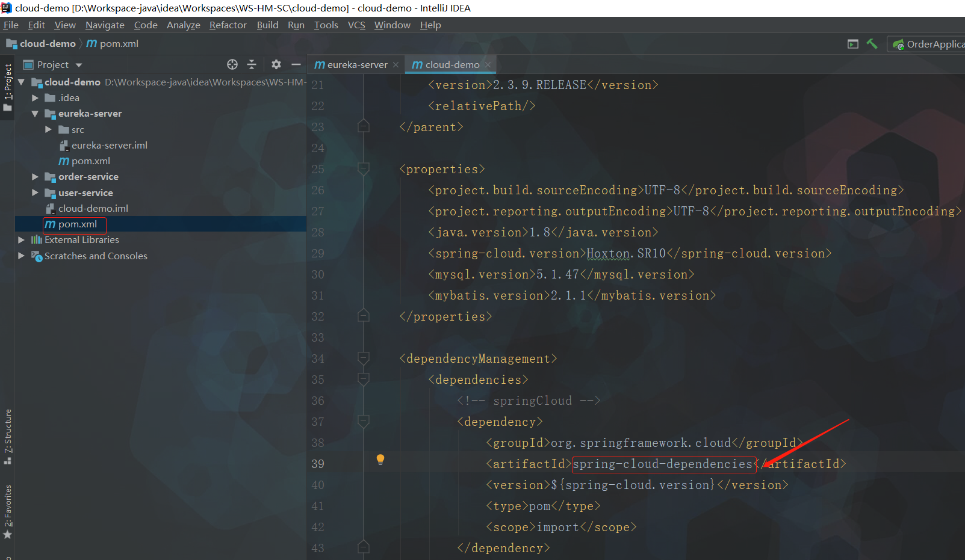This screenshot has width=965, height=560.
Task: Open the Favorites side tool window
Action: click(x=7, y=512)
